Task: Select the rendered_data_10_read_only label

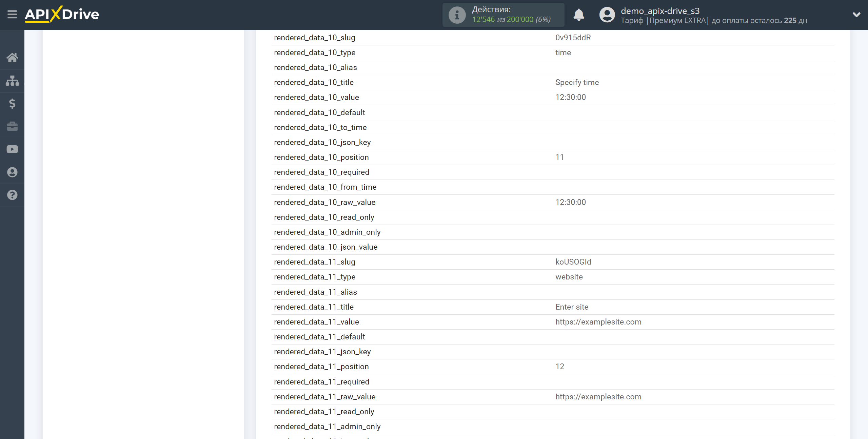Action: coord(324,217)
